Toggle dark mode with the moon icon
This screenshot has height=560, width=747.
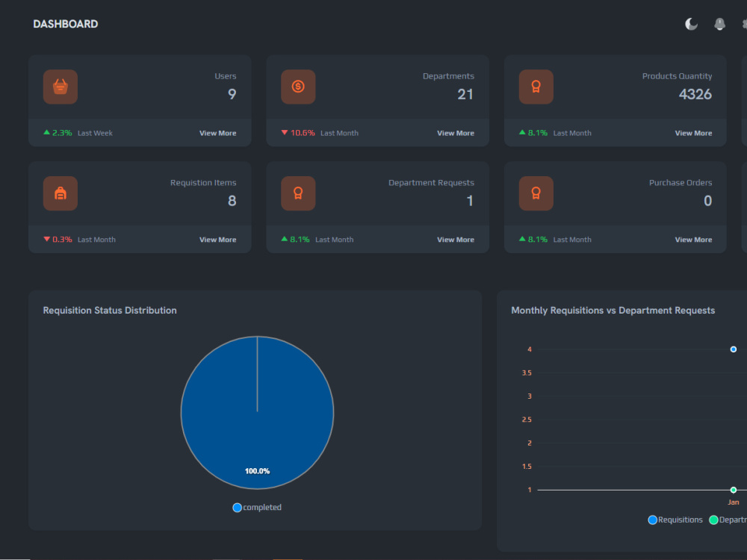[x=691, y=24]
